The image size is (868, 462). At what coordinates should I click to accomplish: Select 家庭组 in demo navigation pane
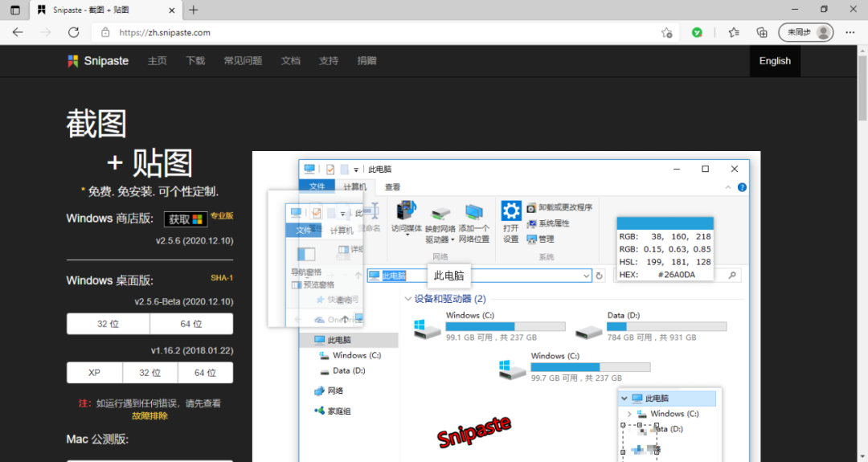332,411
